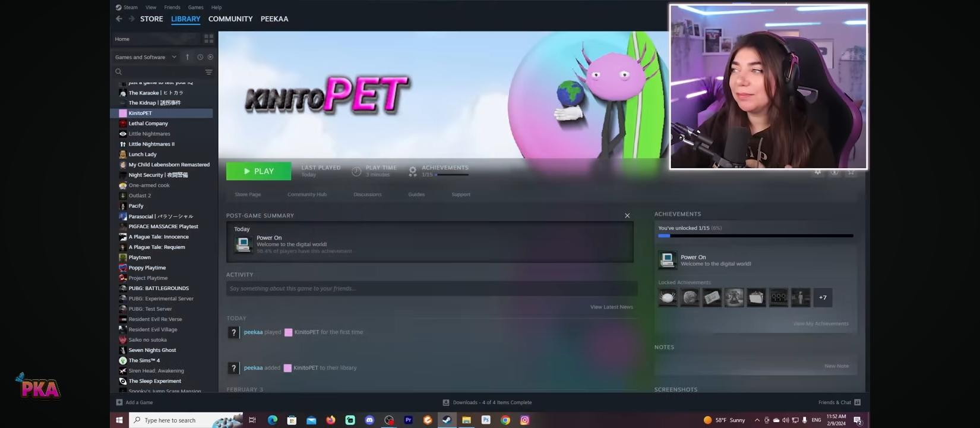This screenshot has width=980, height=428.
Task: Close the Post-Game Summary panel
Action: click(627, 216)
